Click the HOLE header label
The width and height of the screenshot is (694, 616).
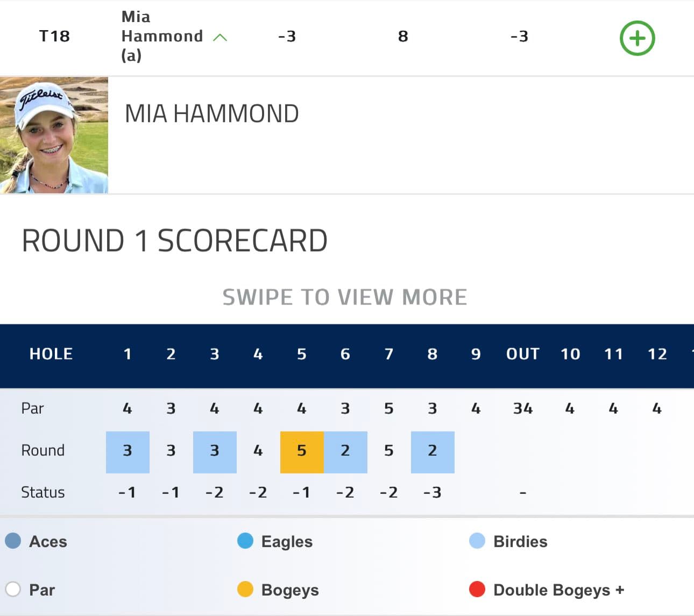[x=51, y=354]
